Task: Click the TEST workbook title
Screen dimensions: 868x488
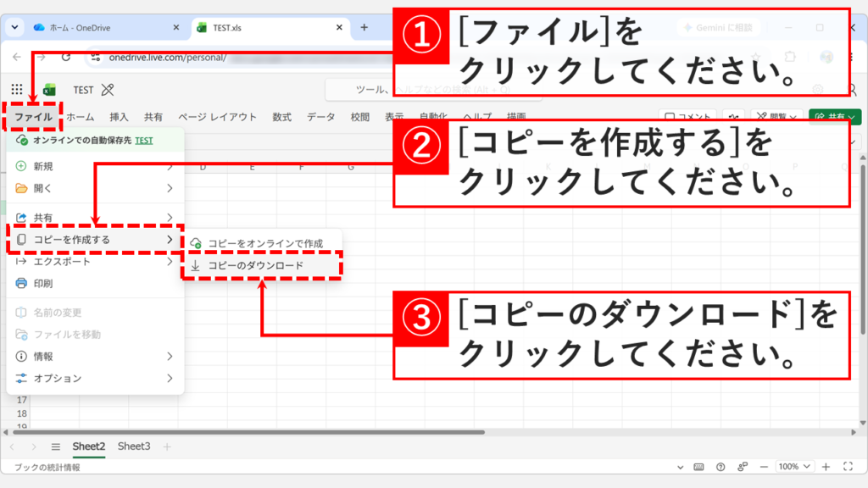Action: [83, 90]
